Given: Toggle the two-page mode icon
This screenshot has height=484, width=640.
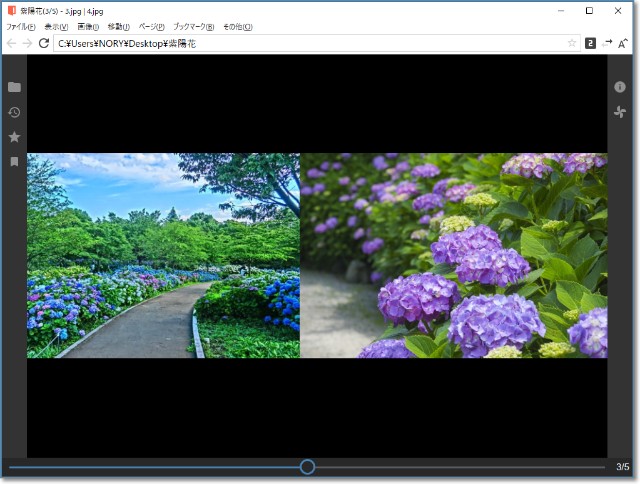Looking at the screenshot, I should [590, 44].
